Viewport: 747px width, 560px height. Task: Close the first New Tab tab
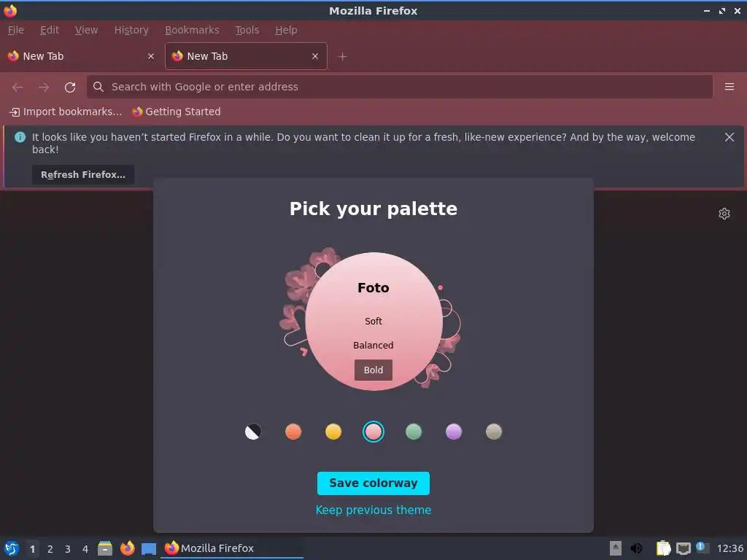151,56
